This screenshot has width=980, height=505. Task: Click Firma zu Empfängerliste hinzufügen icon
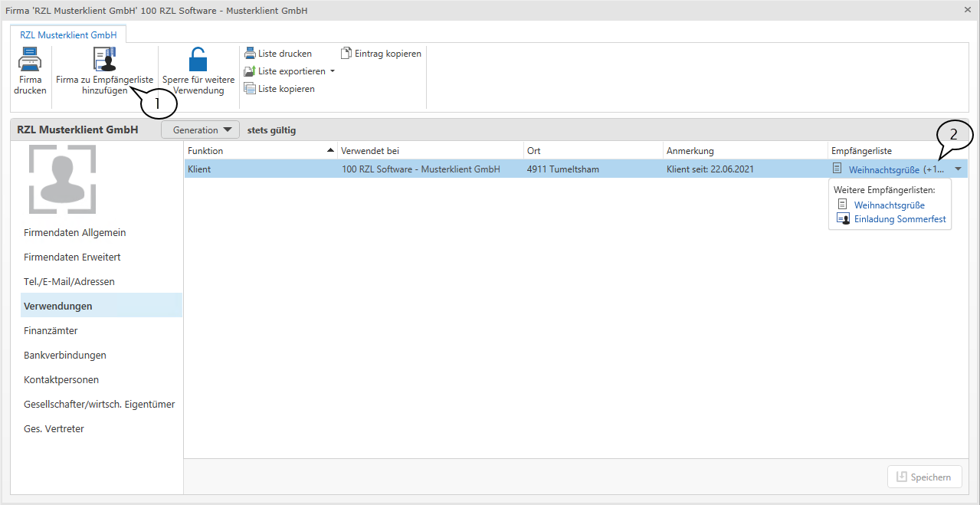pos(104,59)
